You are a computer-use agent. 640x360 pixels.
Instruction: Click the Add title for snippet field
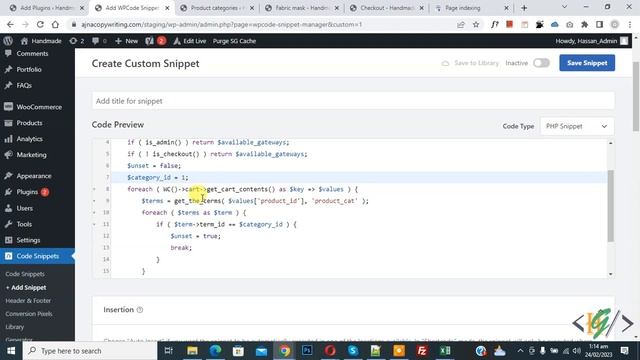(353, 101)
